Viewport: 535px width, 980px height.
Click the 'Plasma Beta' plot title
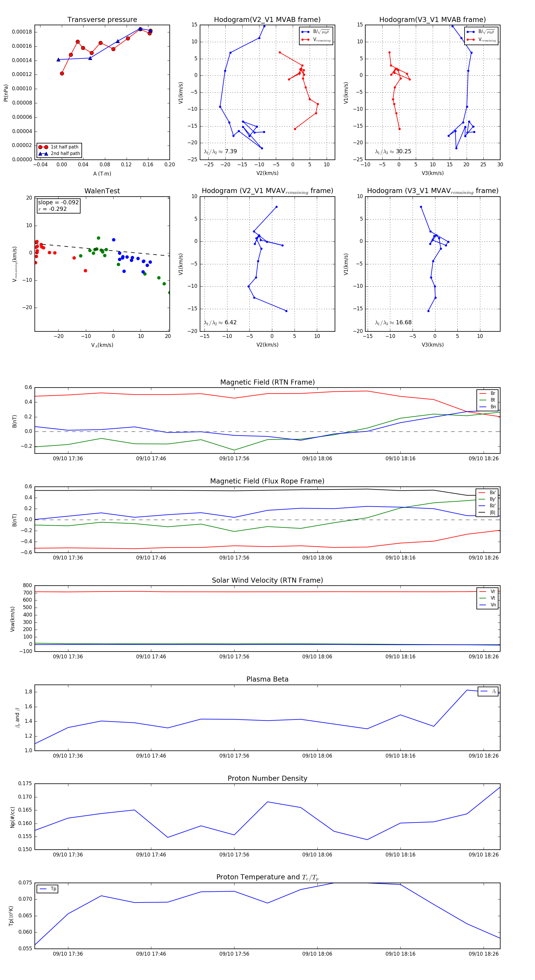point(267,679)
